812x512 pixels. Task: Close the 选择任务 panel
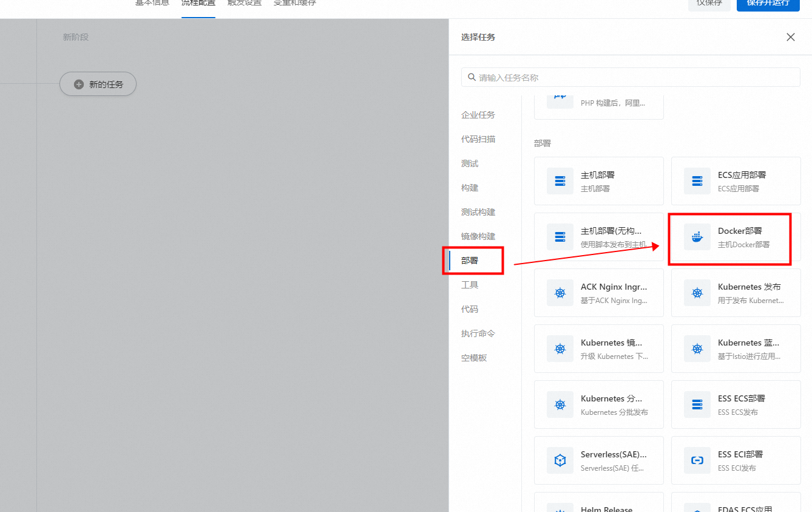coord(791,37)
